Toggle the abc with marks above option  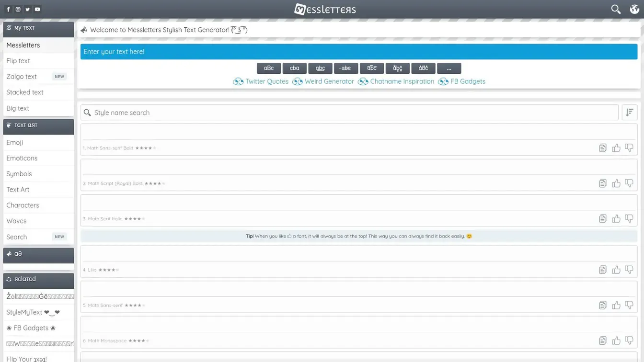[423, 68]
